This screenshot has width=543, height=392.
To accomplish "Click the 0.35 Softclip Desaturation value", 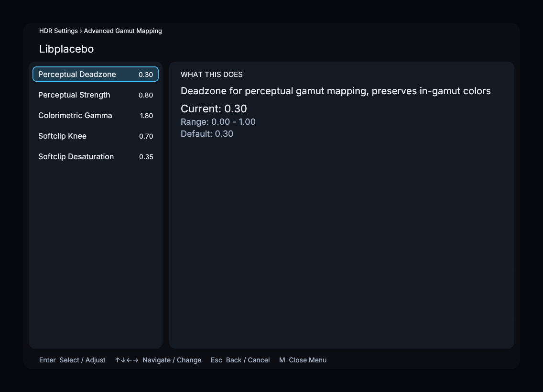I will tap(146, 157).
